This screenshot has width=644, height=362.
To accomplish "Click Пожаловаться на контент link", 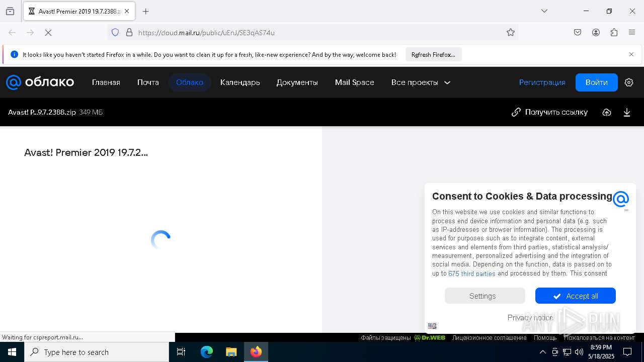I will [x=599, y=338].
